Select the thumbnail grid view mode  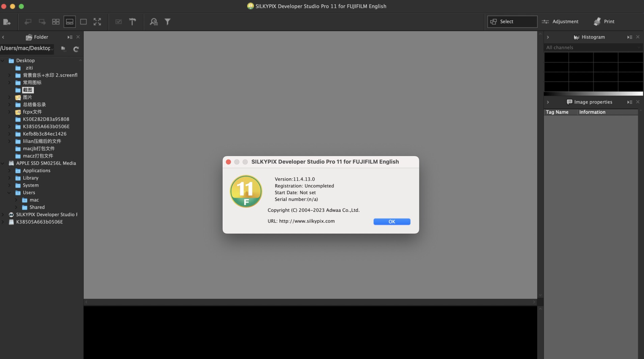click(x=56, y=22)
